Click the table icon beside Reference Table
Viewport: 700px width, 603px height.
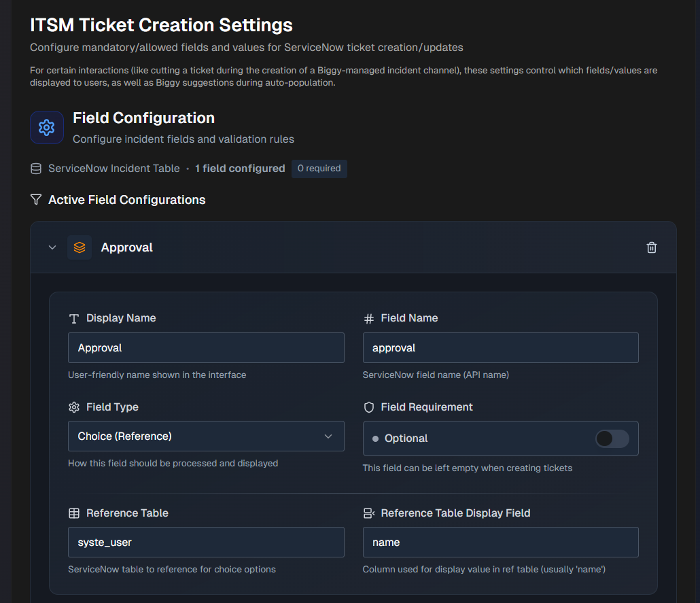click(74, 513)
